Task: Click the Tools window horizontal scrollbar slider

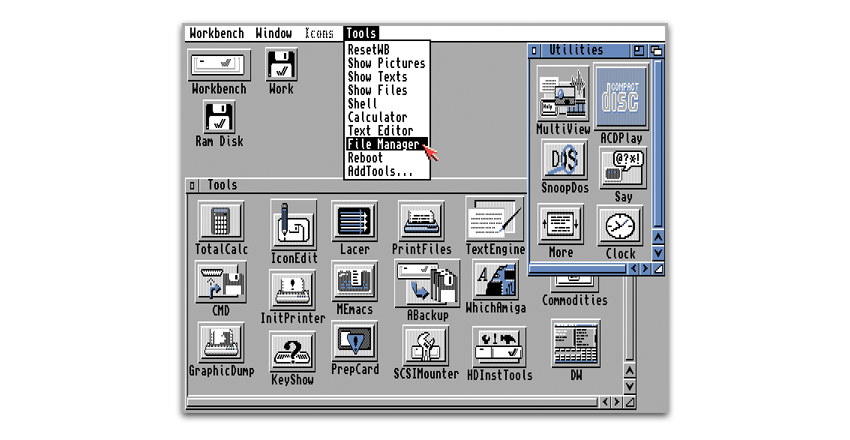Action: point(391,402)
